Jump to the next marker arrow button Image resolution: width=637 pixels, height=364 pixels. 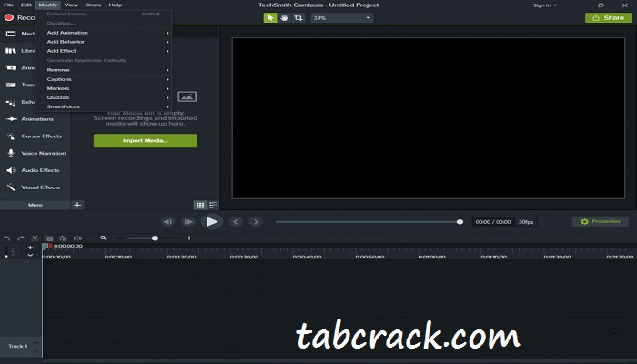[256, 222]
